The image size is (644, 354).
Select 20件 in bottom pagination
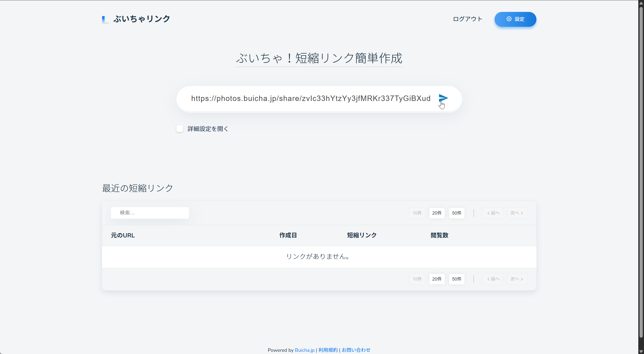point(437,279)
